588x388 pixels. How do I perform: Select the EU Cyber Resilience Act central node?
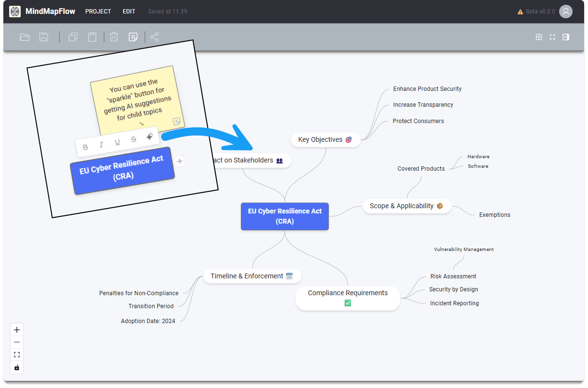285,216
